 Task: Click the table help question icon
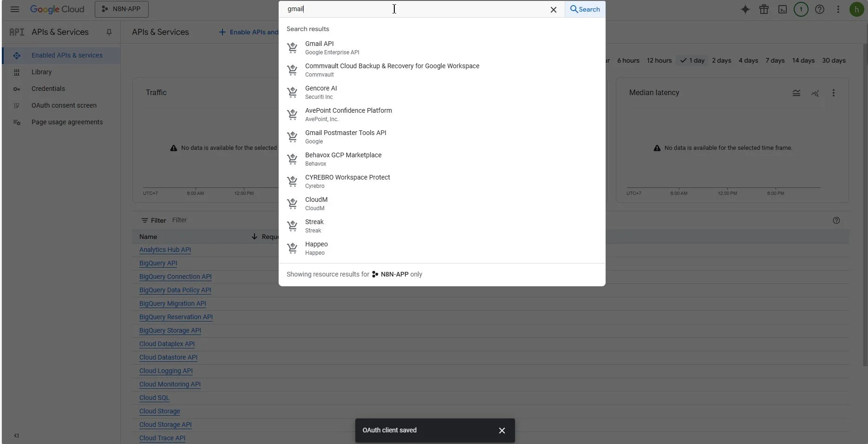pyautogui.click(x=836, y=220)
